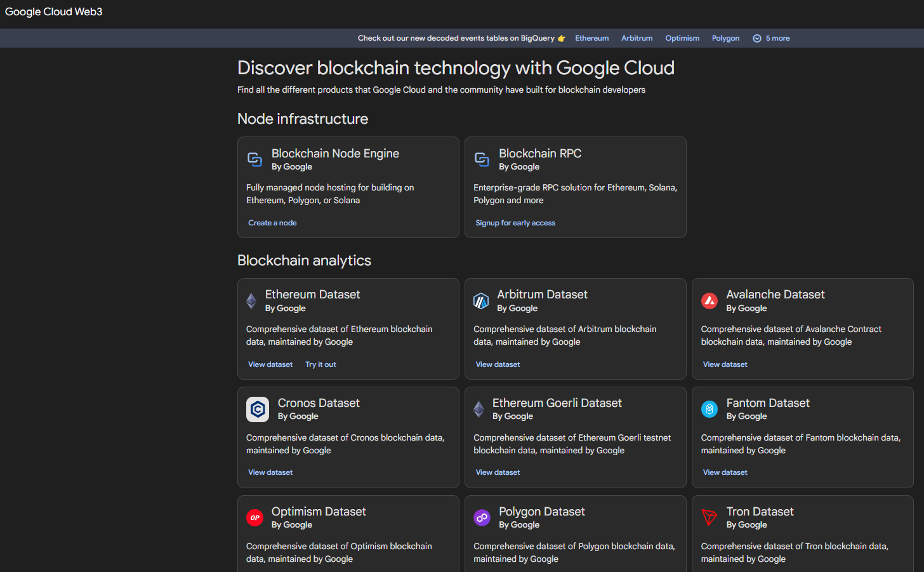The width and height of the screenshot is (924, 572).
Task: Click the Tron Dataset card title
Action: pyautogui.click(x=760, y=512)
